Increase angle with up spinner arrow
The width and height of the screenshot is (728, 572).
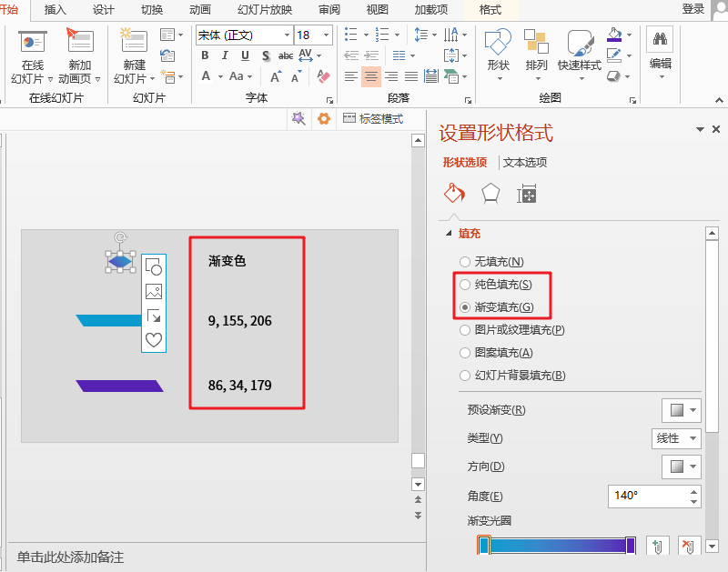[x=693, y=492]
